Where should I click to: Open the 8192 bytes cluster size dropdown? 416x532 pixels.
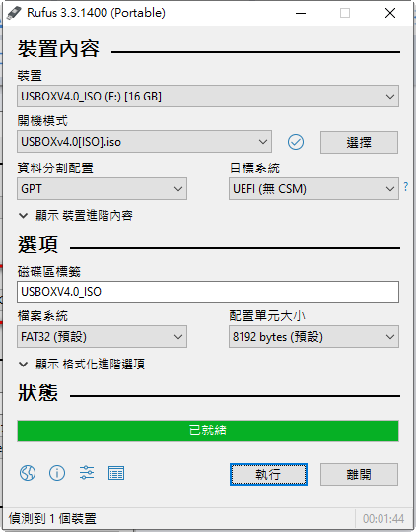(313, 337)
